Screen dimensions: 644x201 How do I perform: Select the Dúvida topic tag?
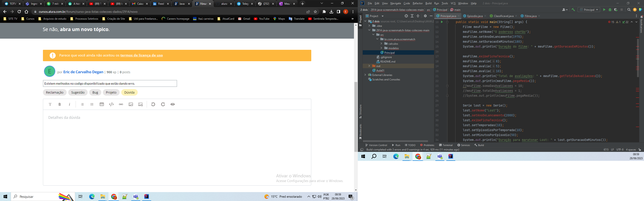(x=129, y=92)
